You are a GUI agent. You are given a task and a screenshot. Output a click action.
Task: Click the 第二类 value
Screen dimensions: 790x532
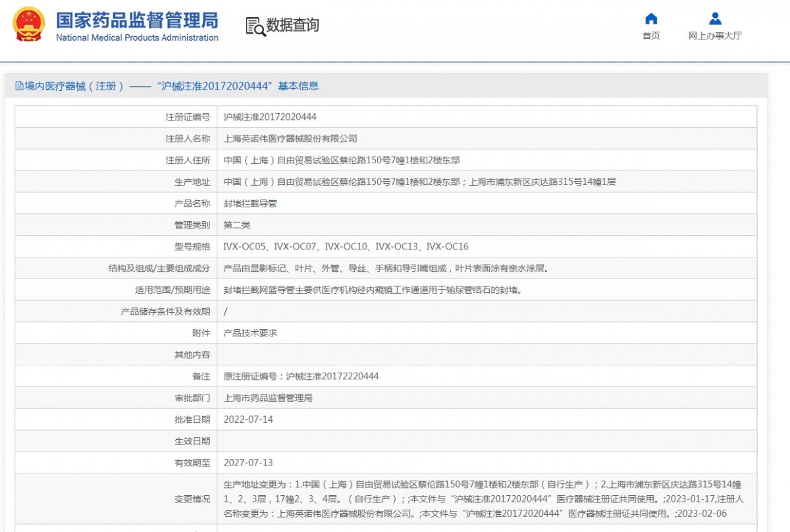(x=237, y=225)
